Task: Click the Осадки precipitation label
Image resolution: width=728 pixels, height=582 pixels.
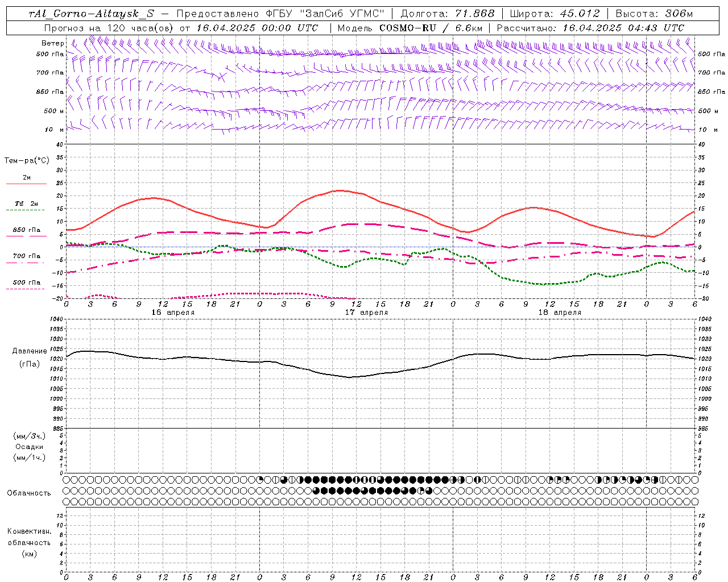Action: (x=30, y=447)
